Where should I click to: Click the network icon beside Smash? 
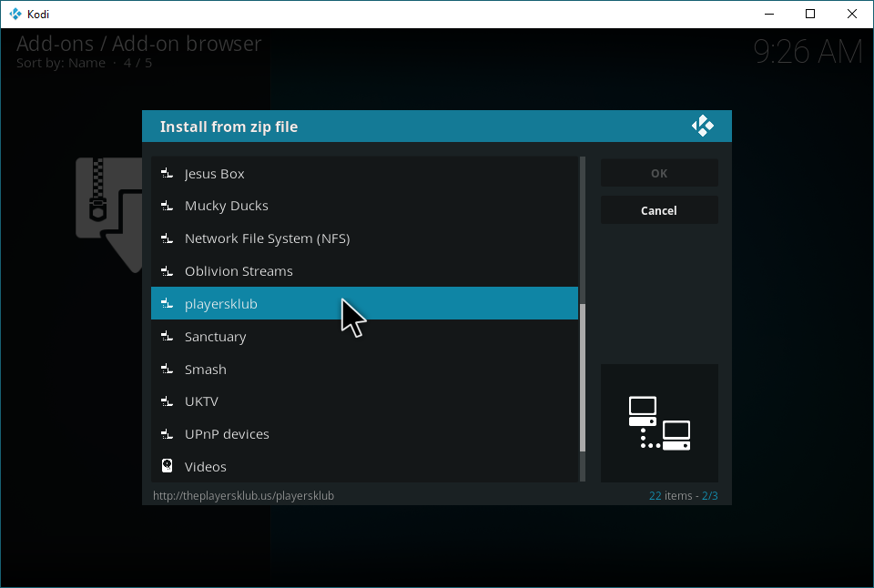click(167, 370)
